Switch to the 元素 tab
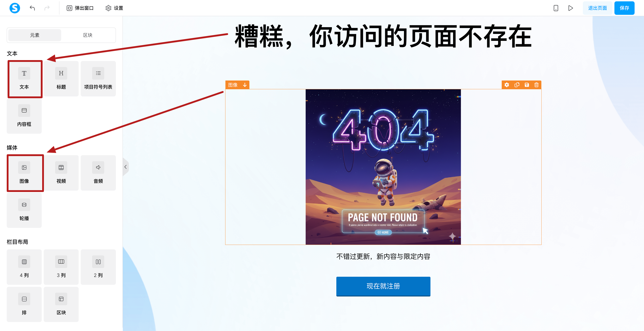This screenshot has height=331, width=644. [x=35, y=35]
